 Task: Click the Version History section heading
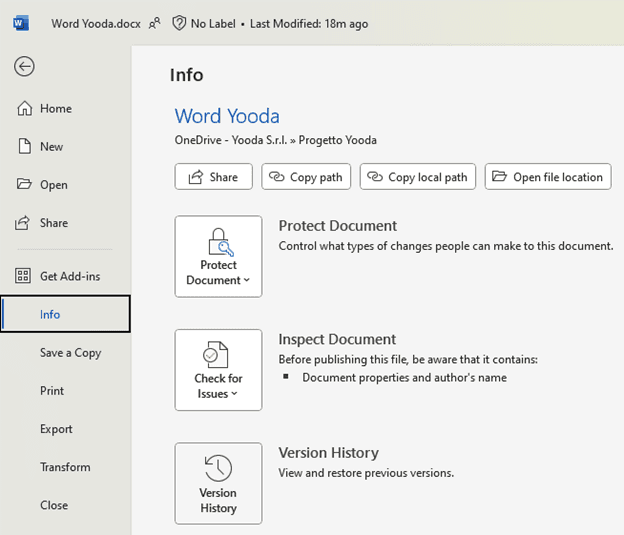click(328, 453)
